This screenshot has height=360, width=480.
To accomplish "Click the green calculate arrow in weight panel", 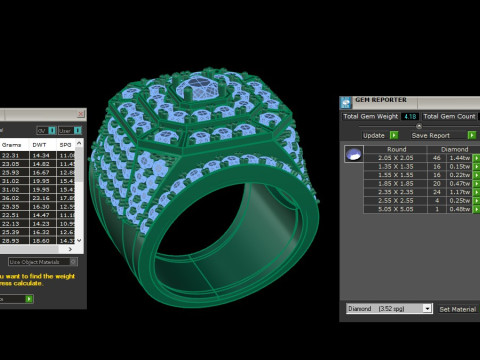I will point(29,299).
